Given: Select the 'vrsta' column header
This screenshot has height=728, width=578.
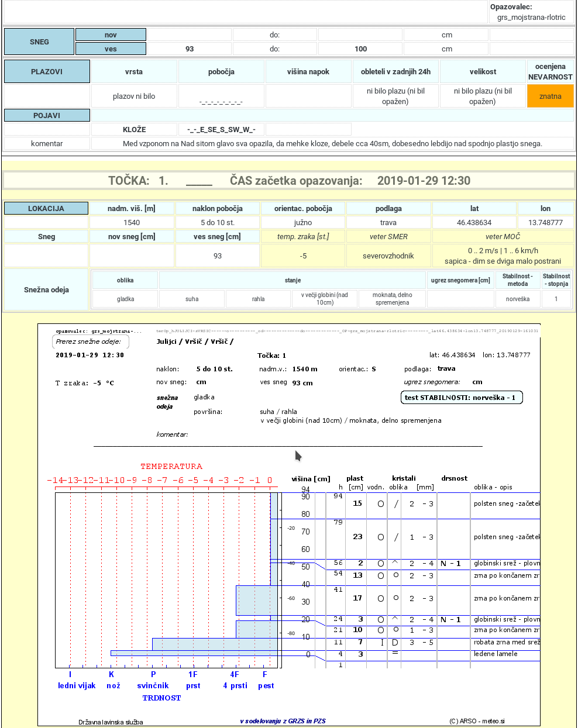Looking at the screenshot, I should coord(134,71).
